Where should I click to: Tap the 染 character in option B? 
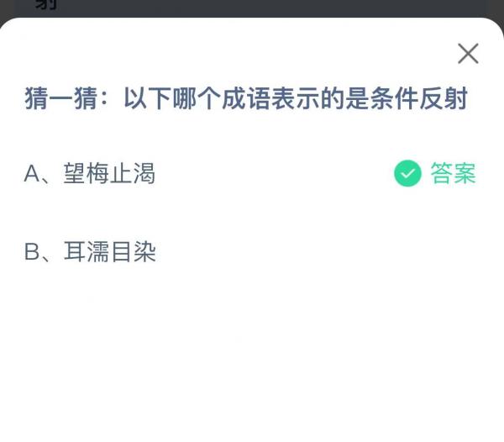point(145,251)
